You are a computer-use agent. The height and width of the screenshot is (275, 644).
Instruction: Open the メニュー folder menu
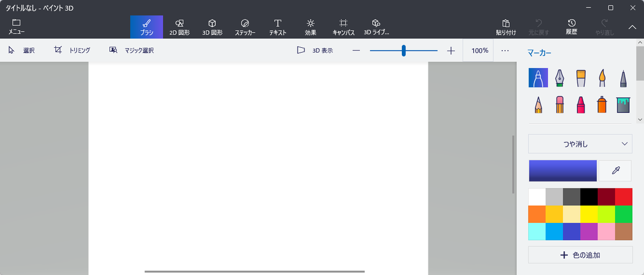(x=17, y=27)
